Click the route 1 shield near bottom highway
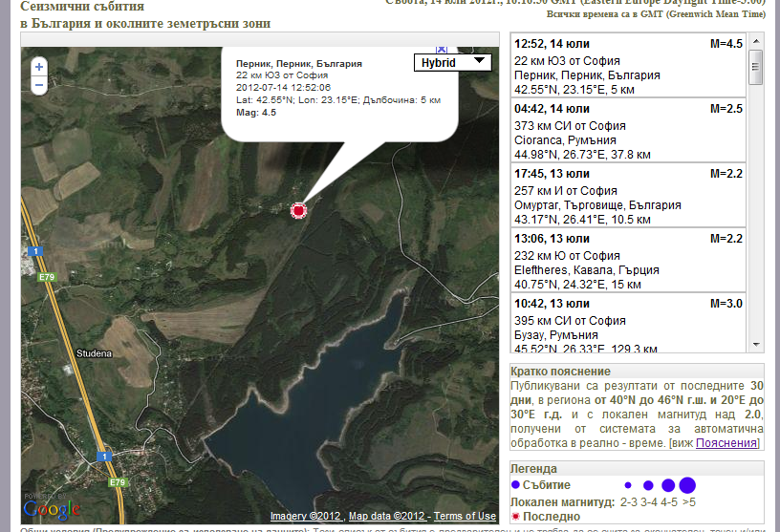This screenshot has width=780, height=532. [104, 456]
